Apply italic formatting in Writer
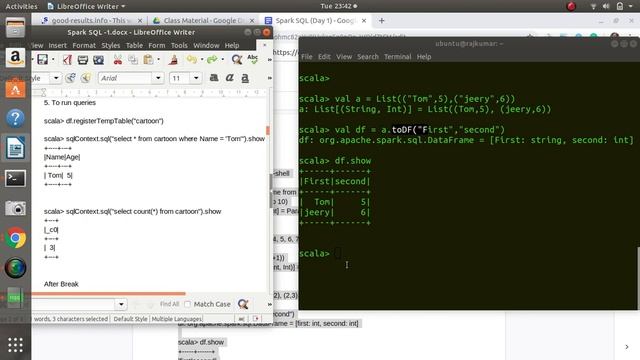Screen dimensions: 640x360 [x=229, y=78]
